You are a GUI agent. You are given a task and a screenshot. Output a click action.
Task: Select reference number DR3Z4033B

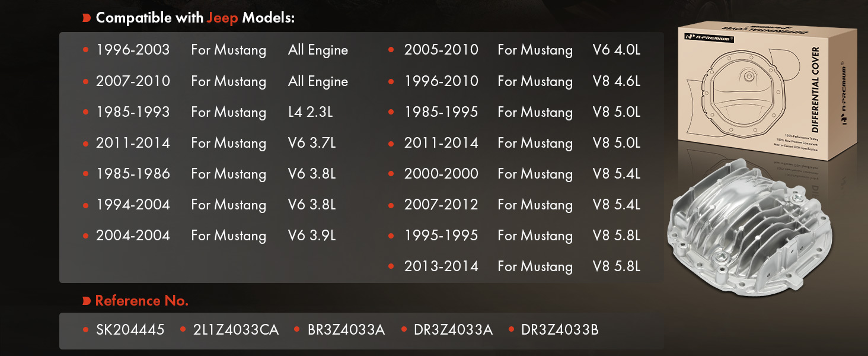[560, 330]
